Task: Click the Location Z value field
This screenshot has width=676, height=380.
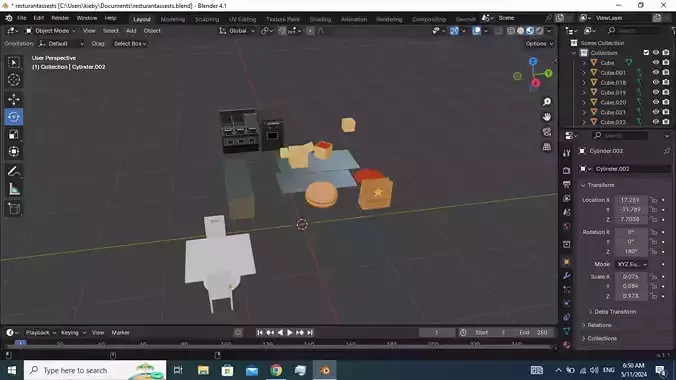Action: (x=630, y=219)
